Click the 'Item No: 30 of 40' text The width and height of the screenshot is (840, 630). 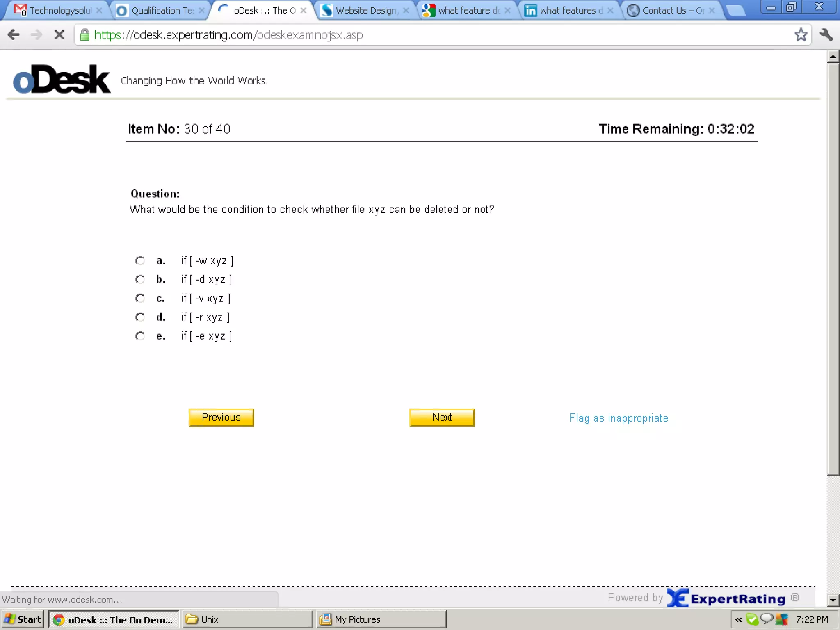coord(179,129)
